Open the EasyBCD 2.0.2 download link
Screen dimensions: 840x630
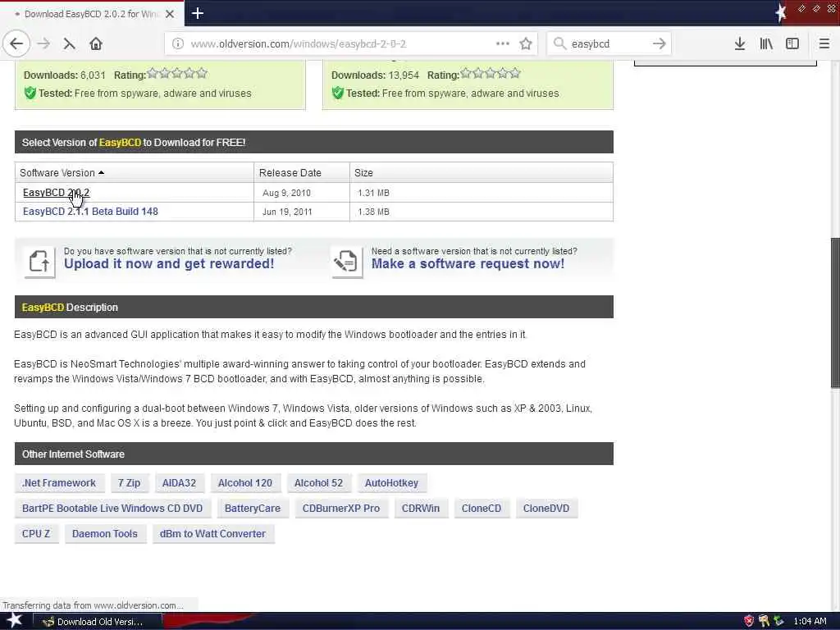pos(57,192)
